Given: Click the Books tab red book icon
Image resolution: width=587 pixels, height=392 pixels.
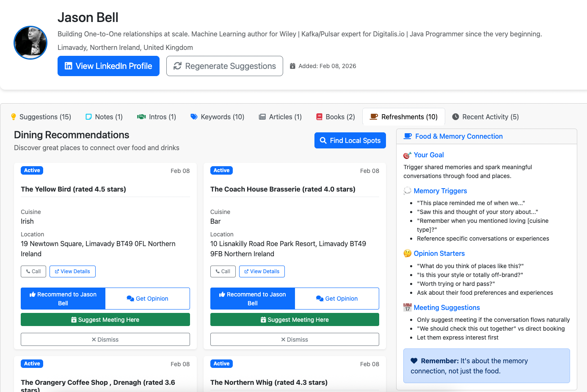Looking at the screenshot, I should (320, 117).
